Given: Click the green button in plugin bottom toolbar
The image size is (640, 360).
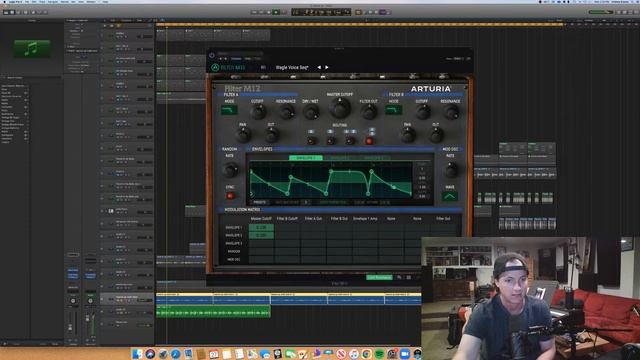Looking at the screenshot, I should point(379,278).
